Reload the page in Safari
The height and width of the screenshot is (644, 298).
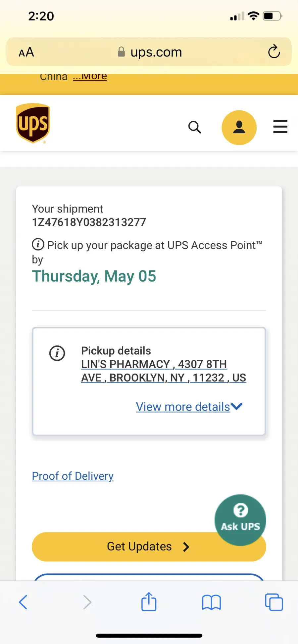pos(274,52)
